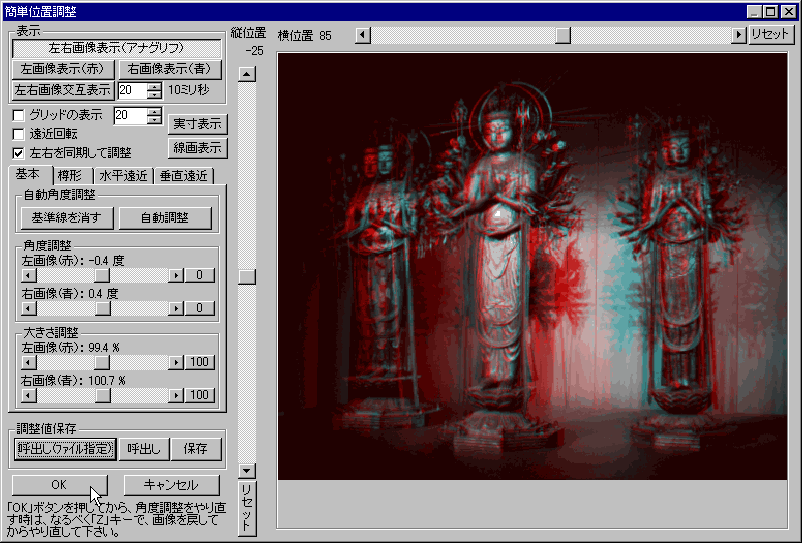
Task: Maximize the 簡単位置調整 window
Action: coord(771,11)
